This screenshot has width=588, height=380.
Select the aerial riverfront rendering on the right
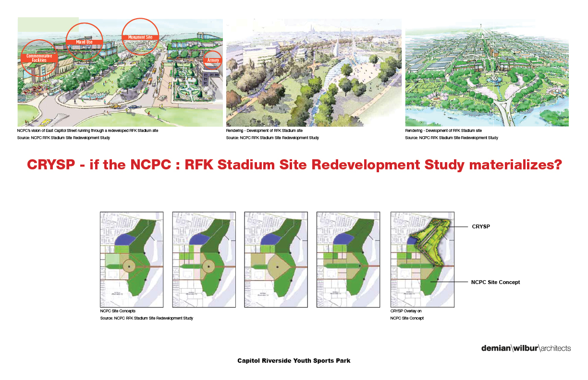[x=487, y=72]
